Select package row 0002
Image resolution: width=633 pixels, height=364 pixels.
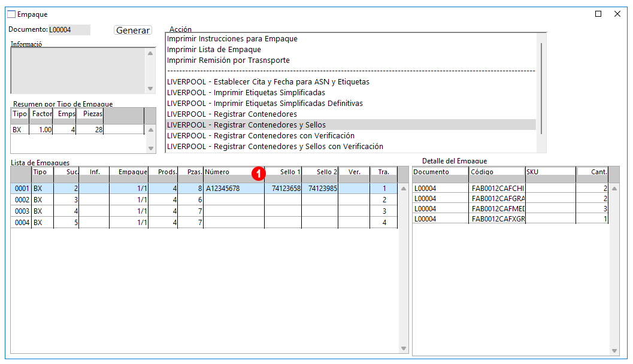click(204, 200)
